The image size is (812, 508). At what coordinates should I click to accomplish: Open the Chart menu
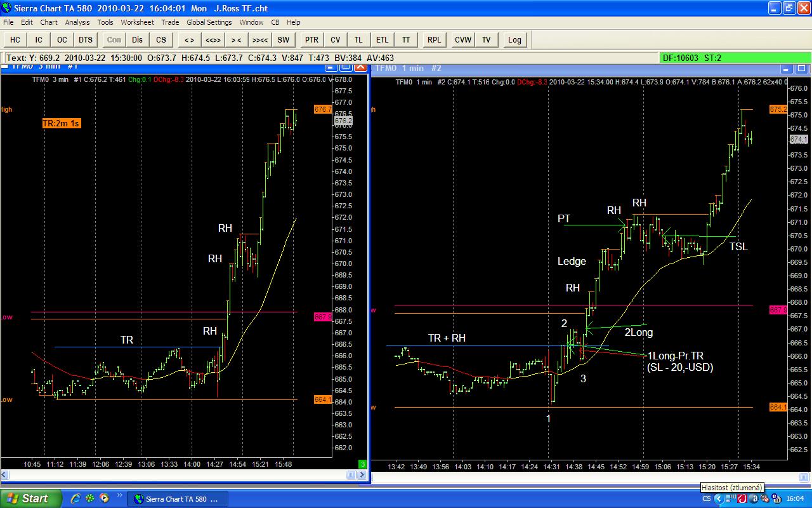point(49,22)
